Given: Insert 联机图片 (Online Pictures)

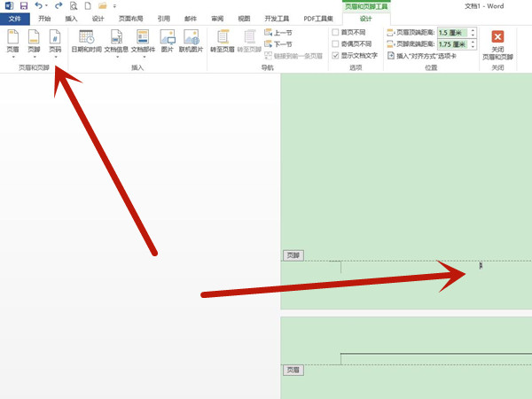Looking at the screenshot, I should (192, 41).
